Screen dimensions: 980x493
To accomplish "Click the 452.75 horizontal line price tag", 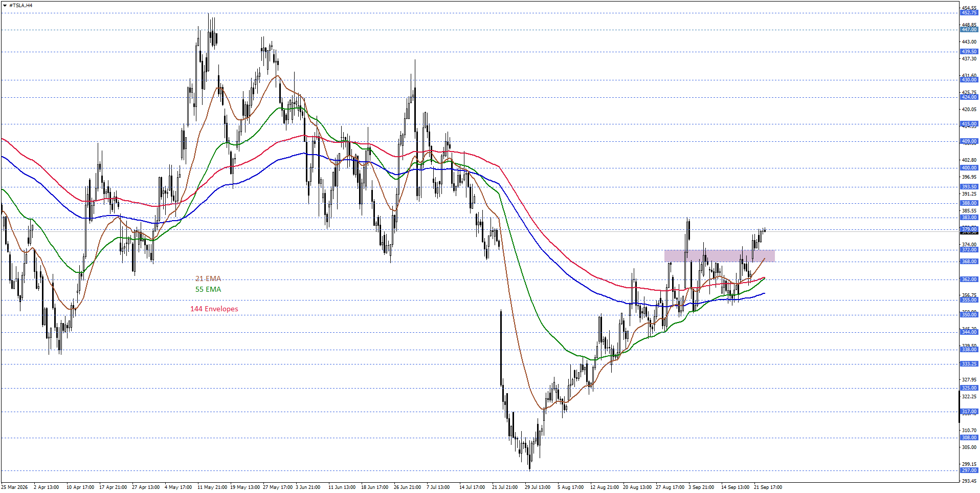I will pyautogui.click(x=969, y=13).
